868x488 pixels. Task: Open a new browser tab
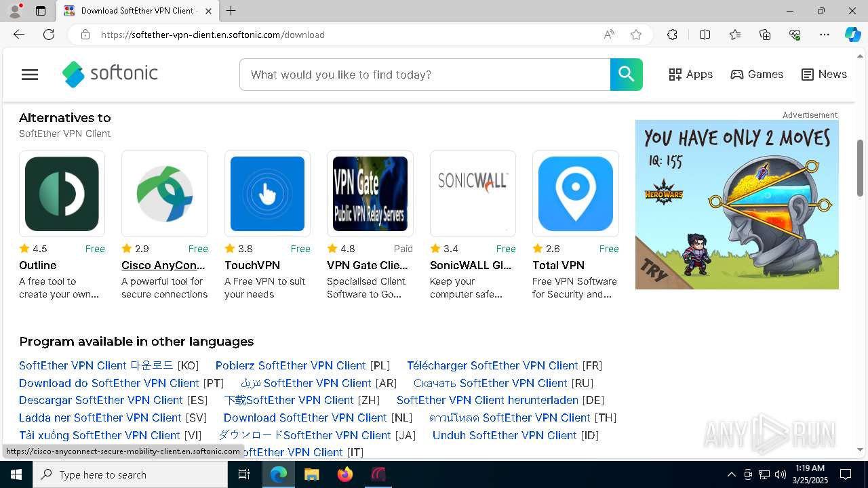pyautogui.click(x=231, y=11)
